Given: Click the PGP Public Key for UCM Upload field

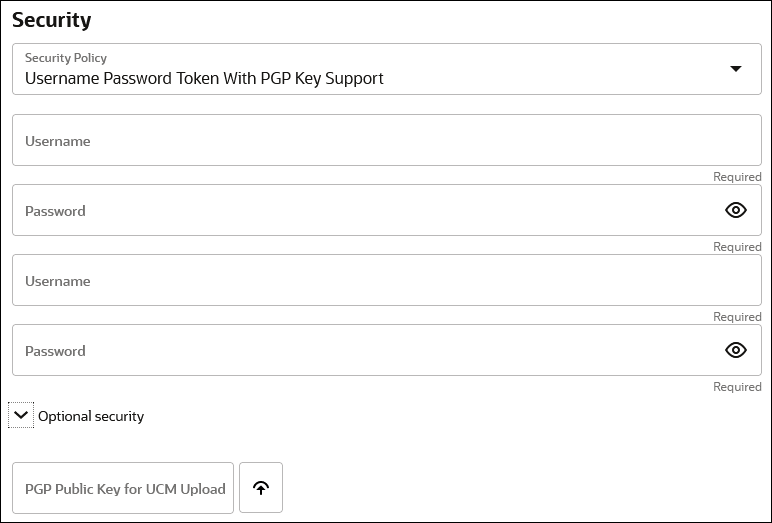Looking at the screenshot, I should pos(123,488).
